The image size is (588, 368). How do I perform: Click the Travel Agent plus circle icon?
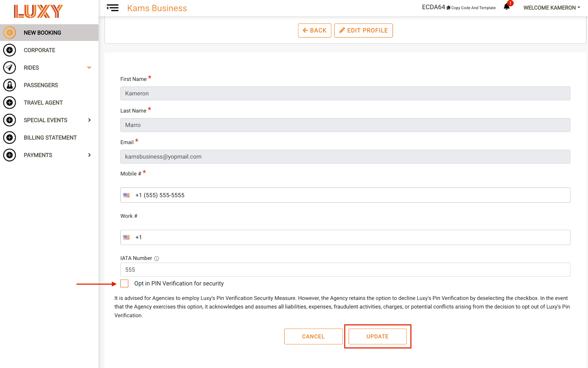(9, 103)
